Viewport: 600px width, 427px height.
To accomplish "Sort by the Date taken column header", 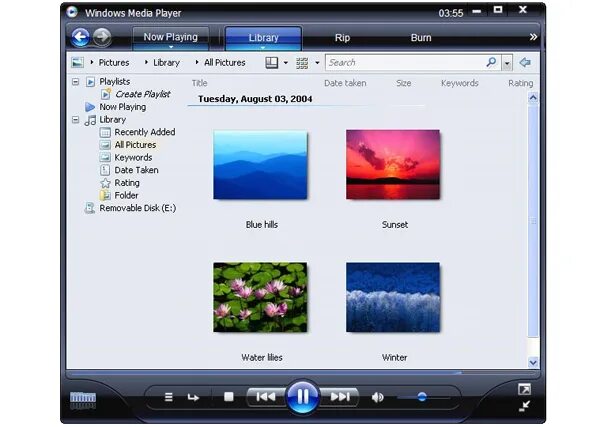I will [x=345, y=83].
